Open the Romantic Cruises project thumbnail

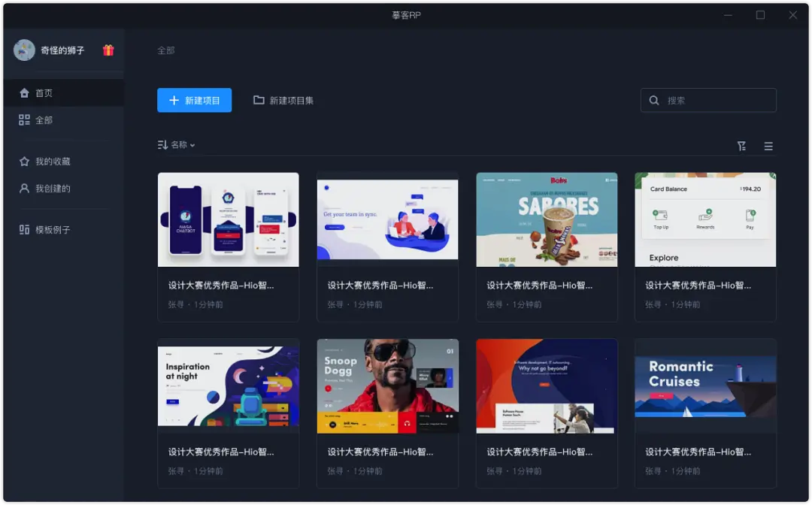point(705,386)
